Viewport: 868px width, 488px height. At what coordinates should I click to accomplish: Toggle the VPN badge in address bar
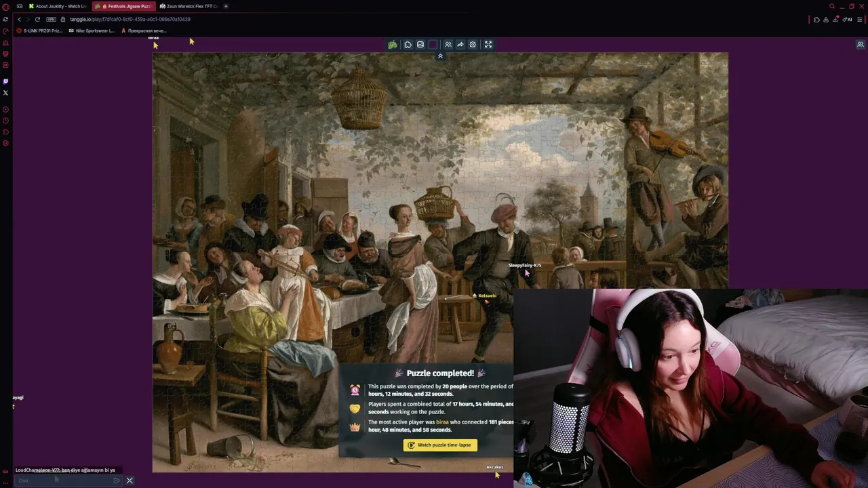coord(51,20)
